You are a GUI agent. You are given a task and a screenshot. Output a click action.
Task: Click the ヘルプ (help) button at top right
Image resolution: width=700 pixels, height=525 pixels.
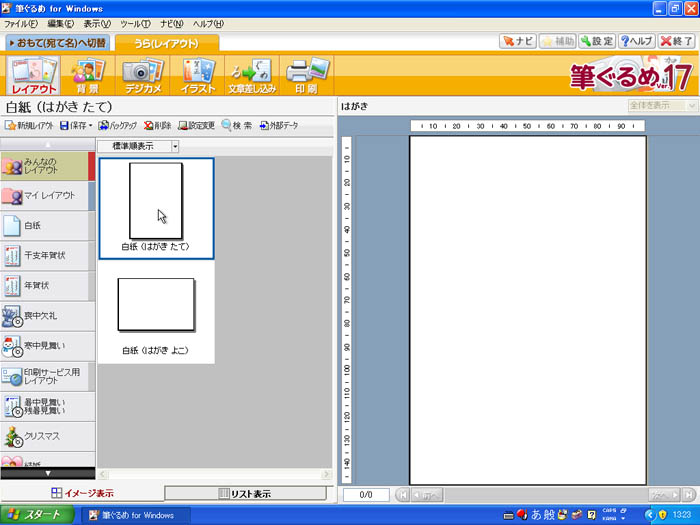pyautogui.click(x=637, y=41)
